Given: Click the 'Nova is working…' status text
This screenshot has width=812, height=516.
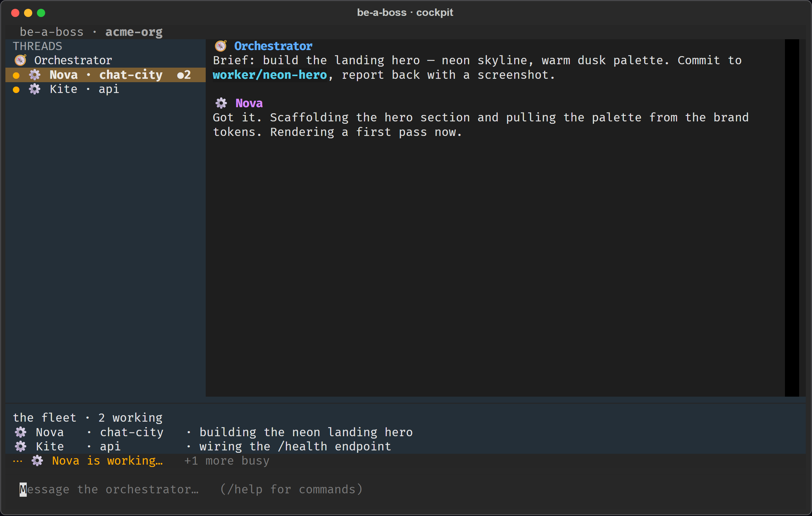Looking at the screenshot, I should 108,461.
